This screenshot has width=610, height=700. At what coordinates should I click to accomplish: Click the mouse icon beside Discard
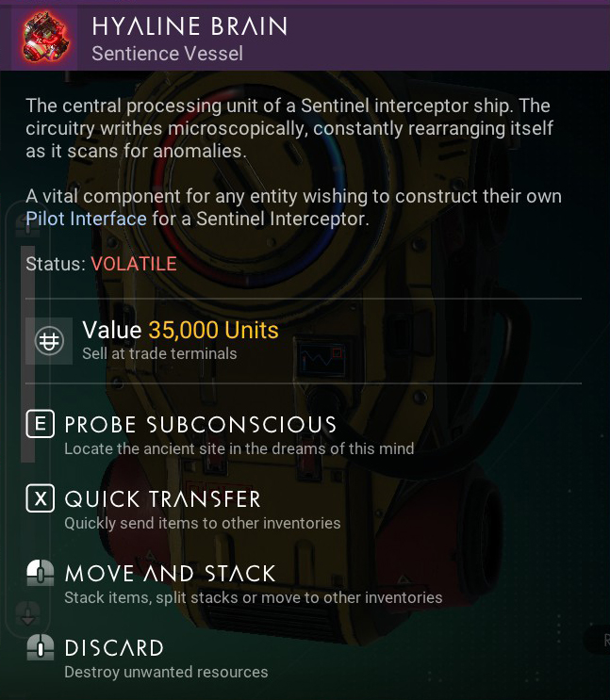(x=40, y=648)
